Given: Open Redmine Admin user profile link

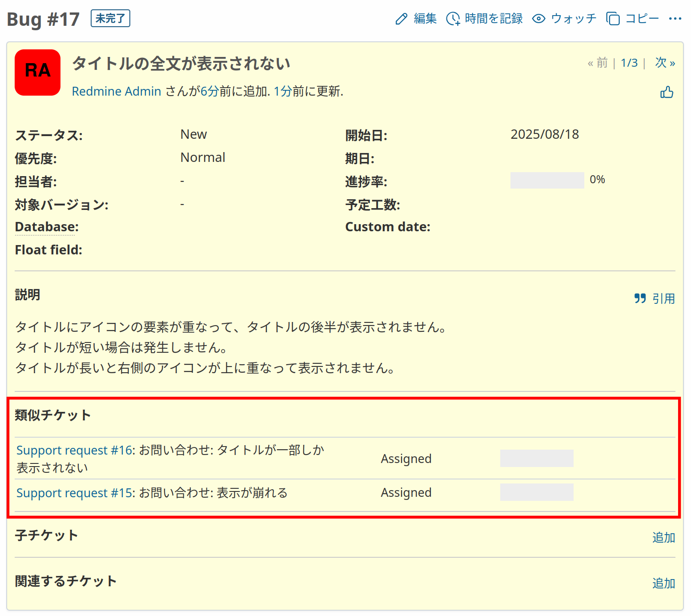Looking at the screenshot, I should pos(117,91).
